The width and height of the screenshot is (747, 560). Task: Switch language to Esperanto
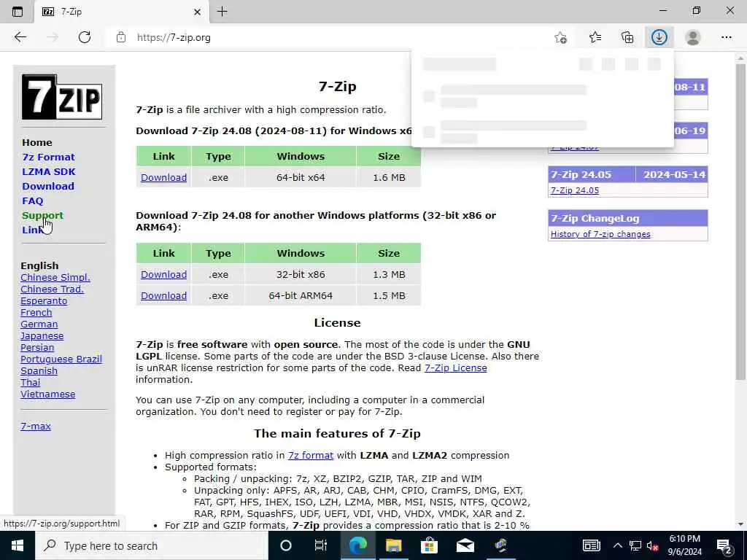[44, 301]
